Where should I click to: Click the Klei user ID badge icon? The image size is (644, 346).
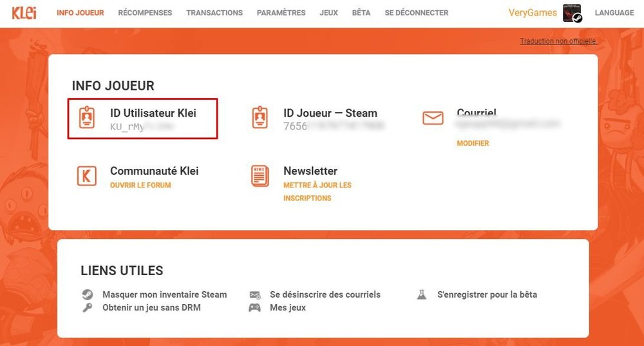point(87,117)
